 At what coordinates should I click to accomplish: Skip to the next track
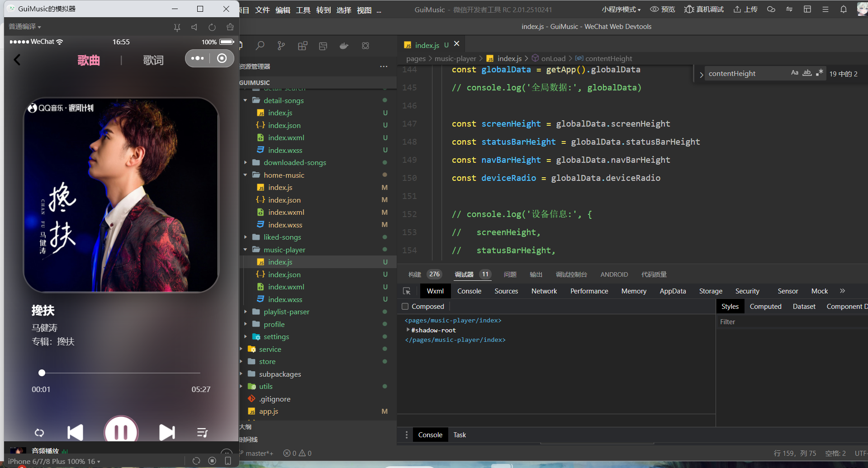pos(167,432)
